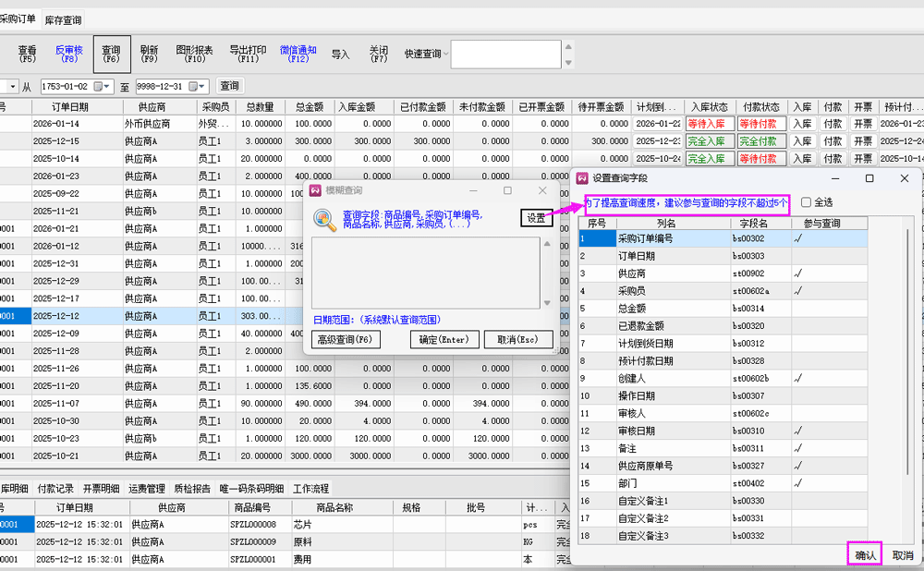The width and height of the screenshot is (924, 571).
Task: Click the 导入 toolbar button
Action: [340, 55]
